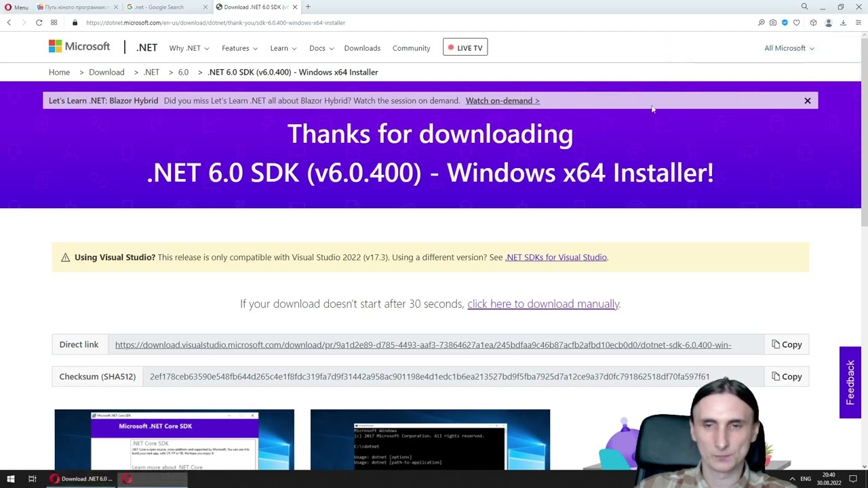The height and width of the screenshot is (488, 868).
Task: Open the ad blocker shield icon
Action: tap(785, 22)
